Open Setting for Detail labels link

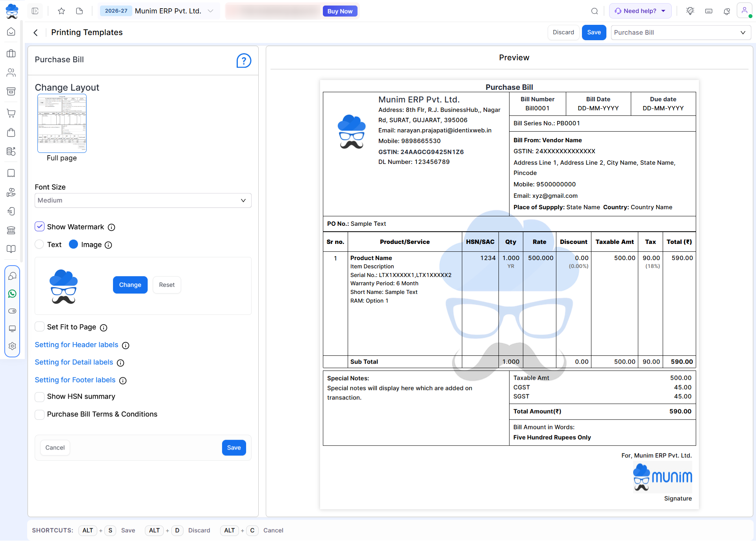tap(74, 362)
